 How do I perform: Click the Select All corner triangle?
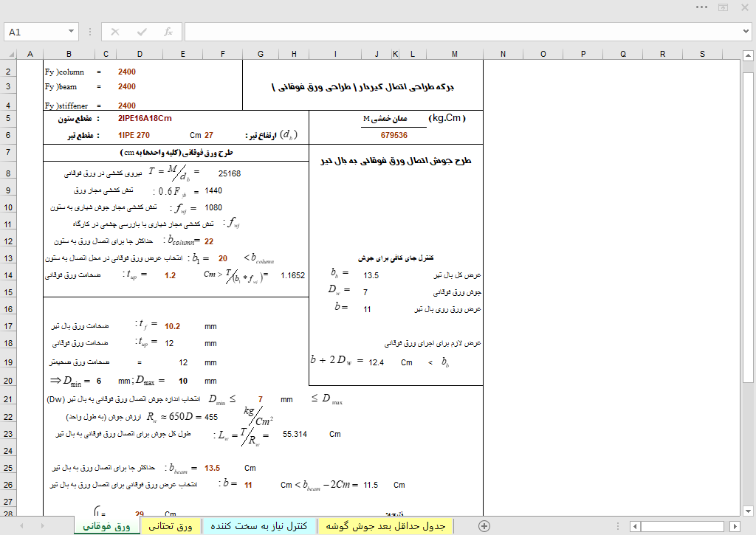[x=10, y=54]
